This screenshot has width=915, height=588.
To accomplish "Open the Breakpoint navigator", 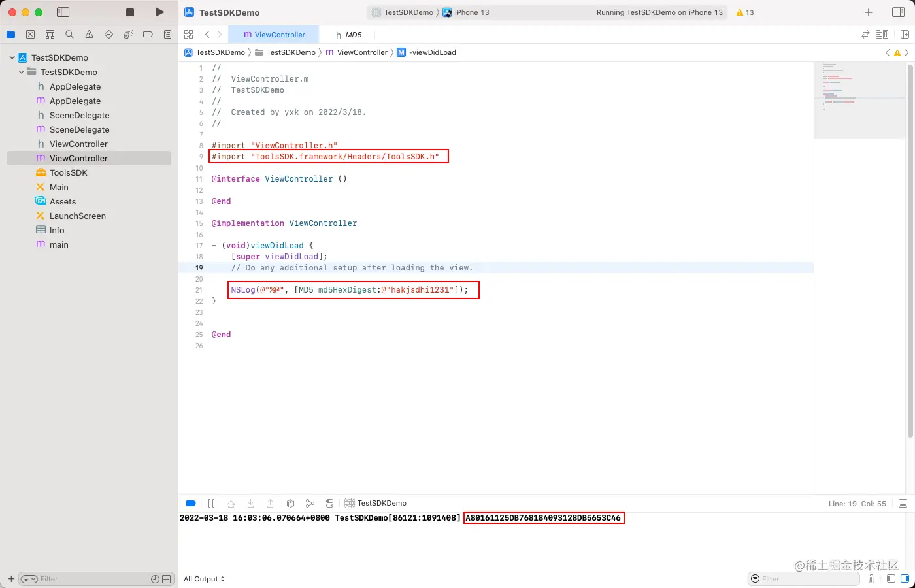I will pyautogui.click(x=148, y=35).
